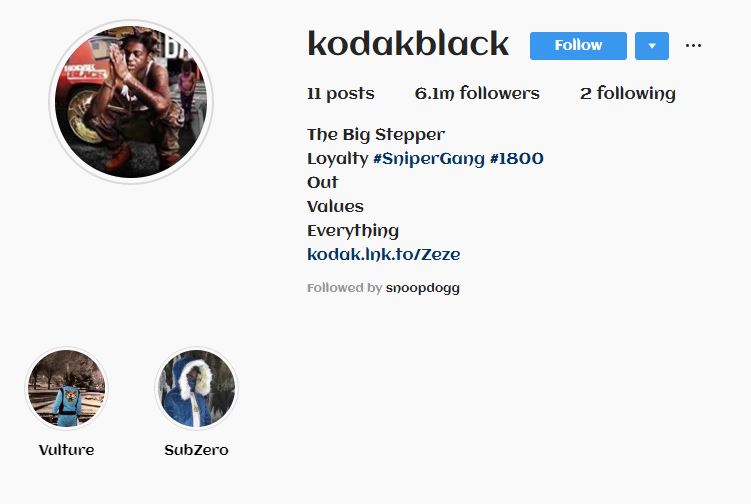Viewport: 751px width, 504px height.
Task: Open the SubZero story highlight circle
Action: (196, 388)
